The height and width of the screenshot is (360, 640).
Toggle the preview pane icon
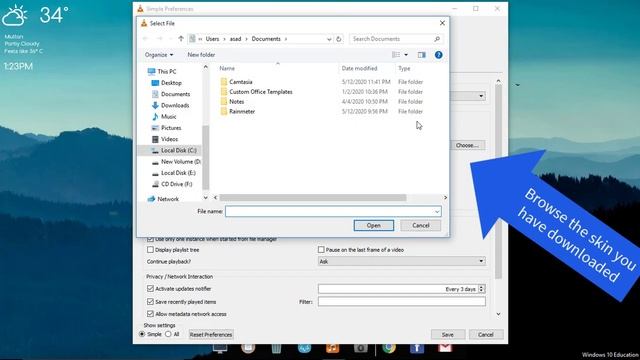[422, 55]
